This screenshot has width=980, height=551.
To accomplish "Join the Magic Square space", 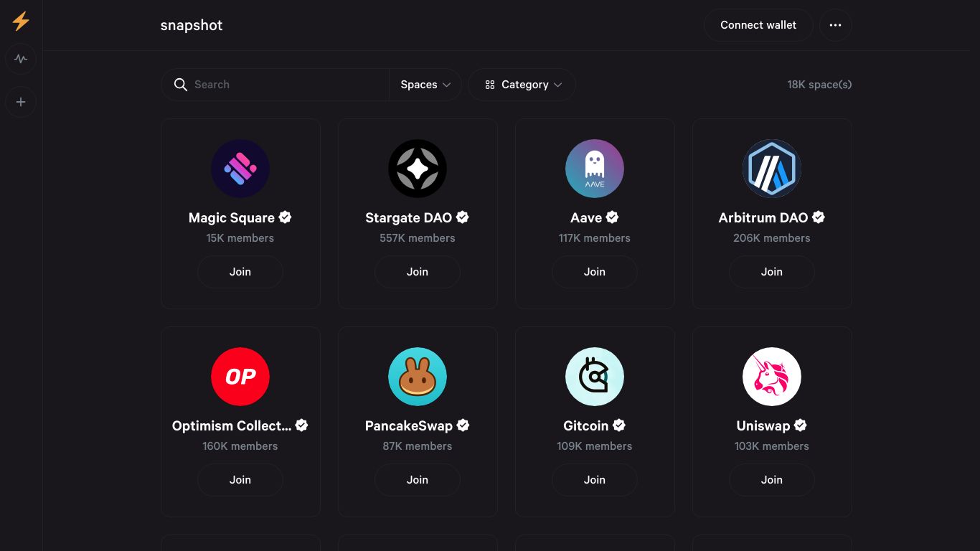I will pyautogui.click(x=240, y=272).
